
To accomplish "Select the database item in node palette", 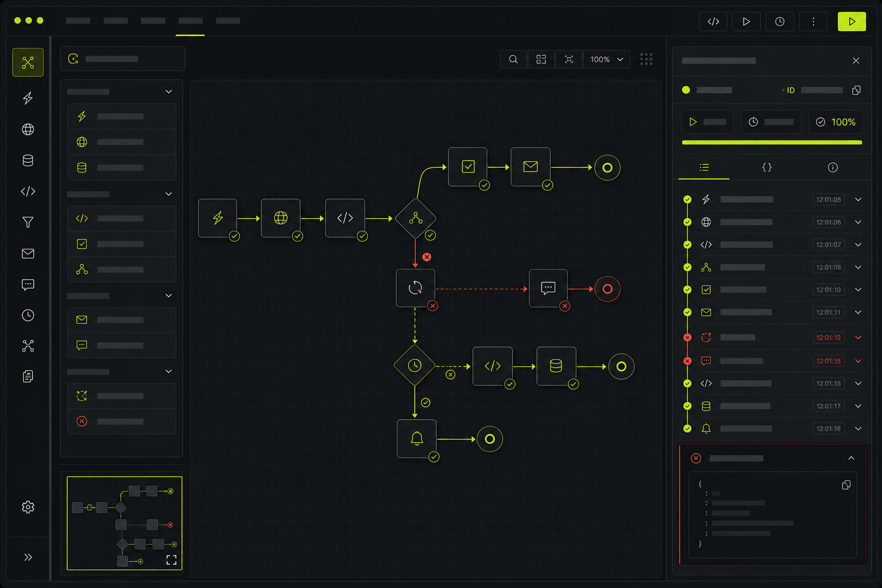I will pyautogui.click(x=122, y=168).
